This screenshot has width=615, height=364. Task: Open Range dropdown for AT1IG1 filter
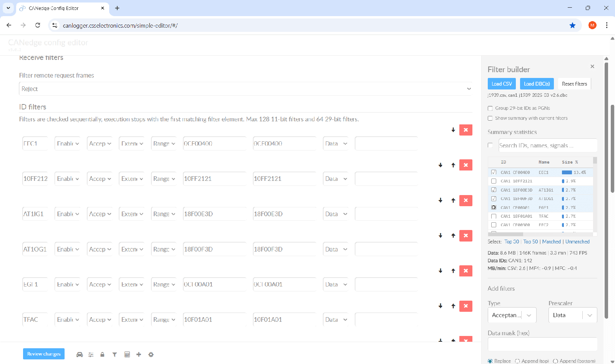[164, 214]
